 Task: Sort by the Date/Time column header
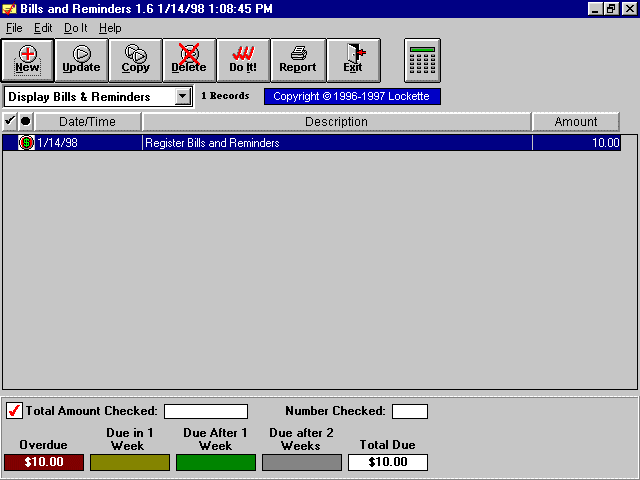point(87,122)
